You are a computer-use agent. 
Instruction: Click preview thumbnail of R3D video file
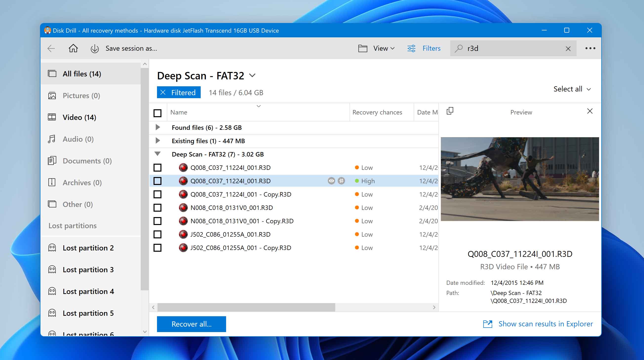pos(520,179)
